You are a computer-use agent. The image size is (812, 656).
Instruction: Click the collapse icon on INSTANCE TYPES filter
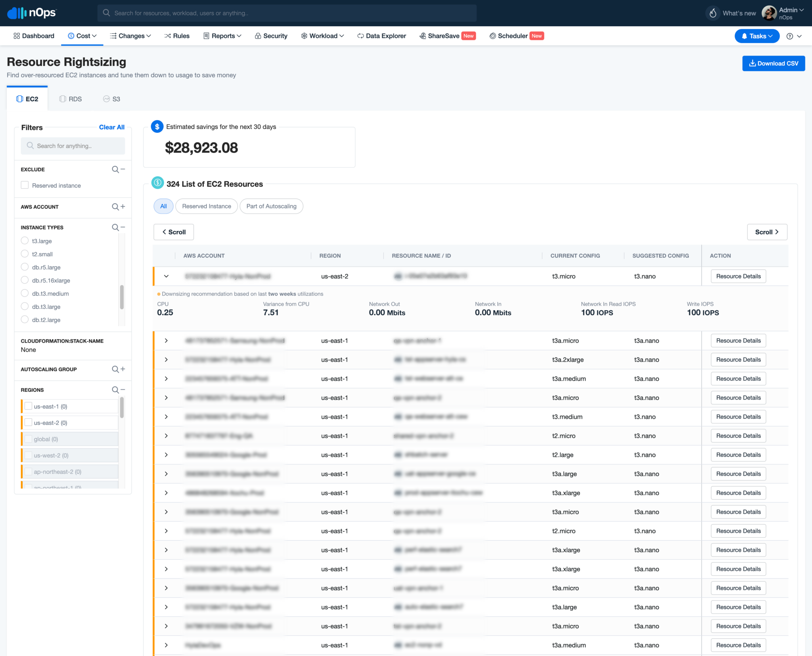(x=123, y=227)
